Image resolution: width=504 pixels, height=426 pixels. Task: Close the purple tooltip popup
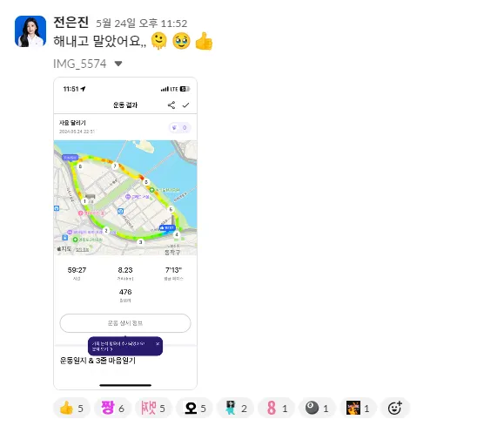coord(158,343)
